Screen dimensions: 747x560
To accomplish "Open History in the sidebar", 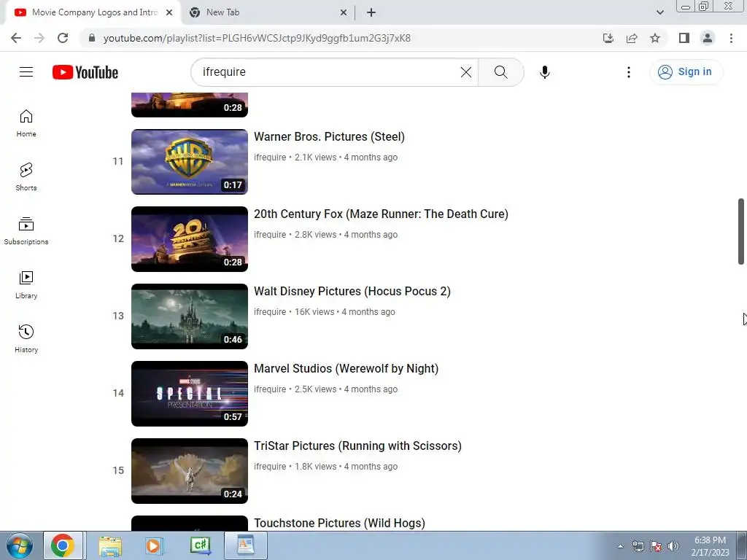I will 26,338.
